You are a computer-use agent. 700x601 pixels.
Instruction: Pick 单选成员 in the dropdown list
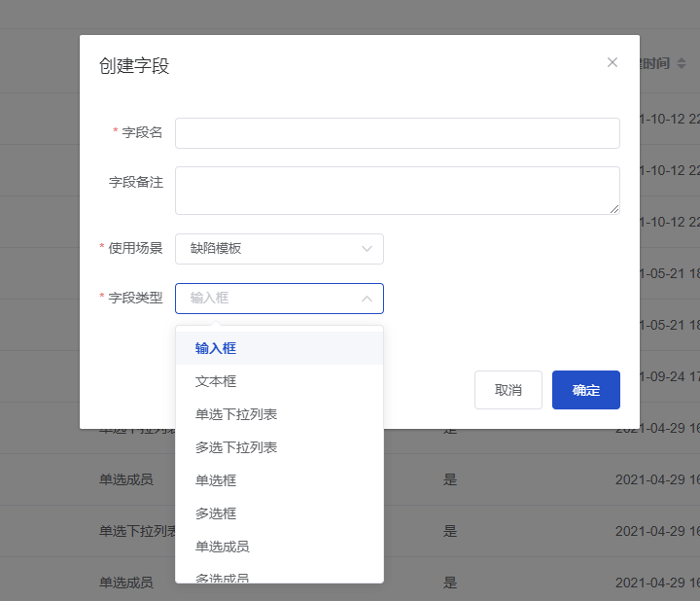(x=223, y=547)
